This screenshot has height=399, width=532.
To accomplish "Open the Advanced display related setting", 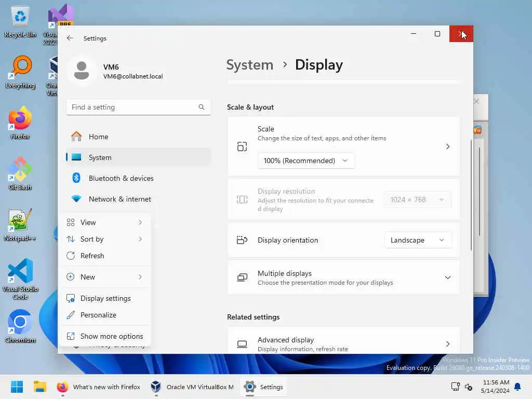I will click(344, 341).
